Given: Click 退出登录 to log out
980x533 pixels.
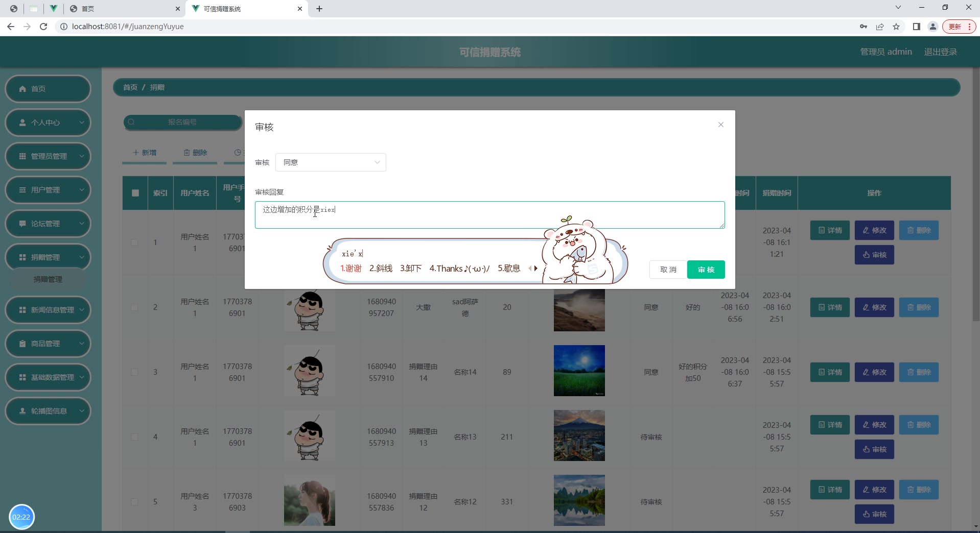Looking at the screenshot, I should (x=941, y=52).
